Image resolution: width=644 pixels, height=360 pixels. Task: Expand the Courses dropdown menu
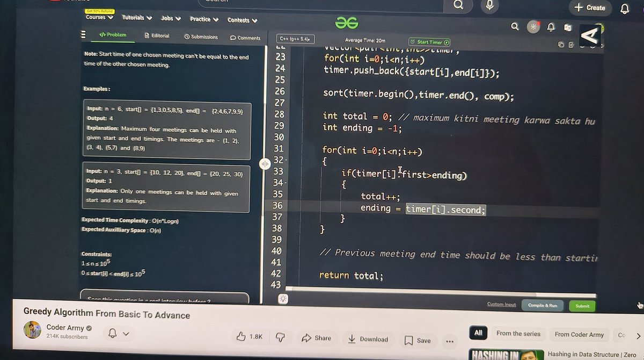point(100,17)
